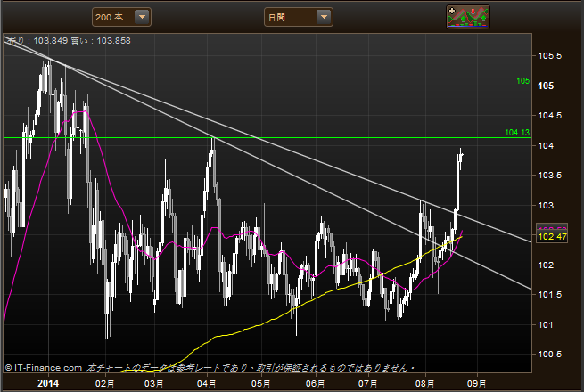Click the 105.5 price axis label
The image size is (584, 392).
pyautogui.click(x=550, y=56)
